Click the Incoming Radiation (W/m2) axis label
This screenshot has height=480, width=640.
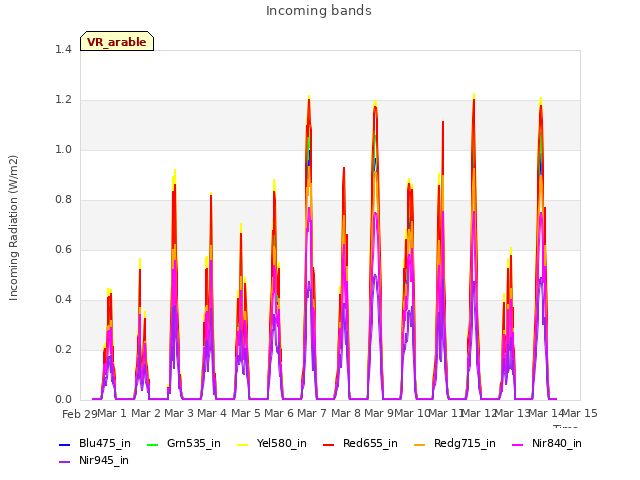click(13, 228)
